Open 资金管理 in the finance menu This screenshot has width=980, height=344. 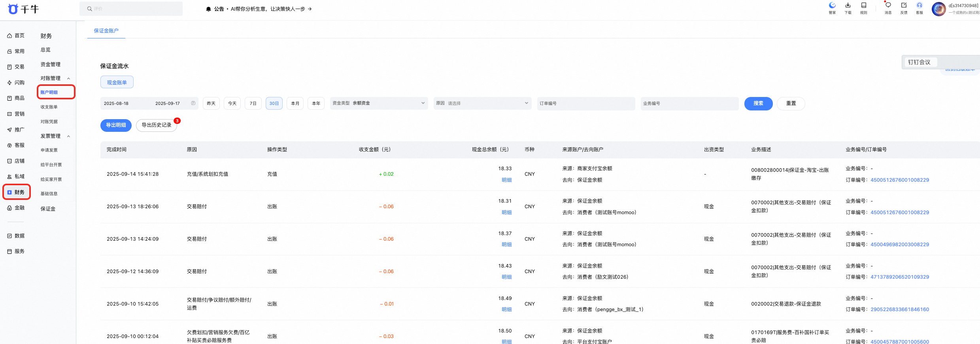coord(51,65)
